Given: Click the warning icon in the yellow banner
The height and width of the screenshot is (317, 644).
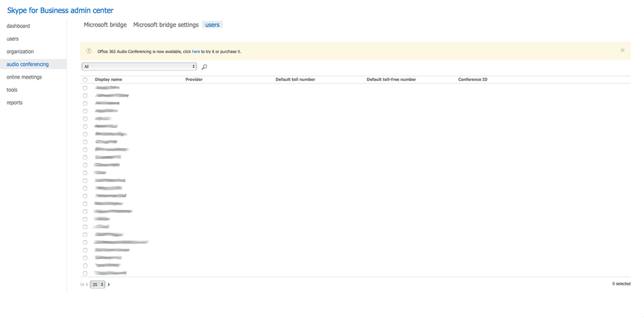Looking at the screenshot, I should coord(89,51).
